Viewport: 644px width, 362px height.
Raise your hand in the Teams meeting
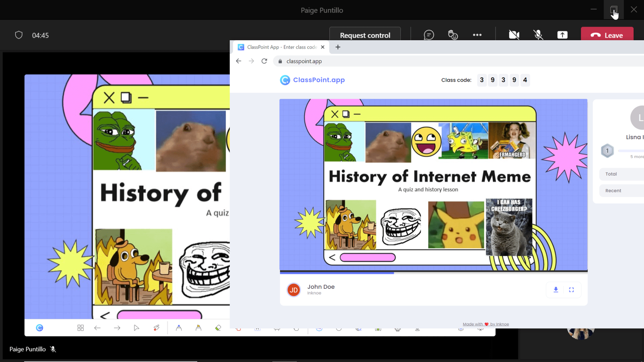pyautogui.click(x=453, y=35)
